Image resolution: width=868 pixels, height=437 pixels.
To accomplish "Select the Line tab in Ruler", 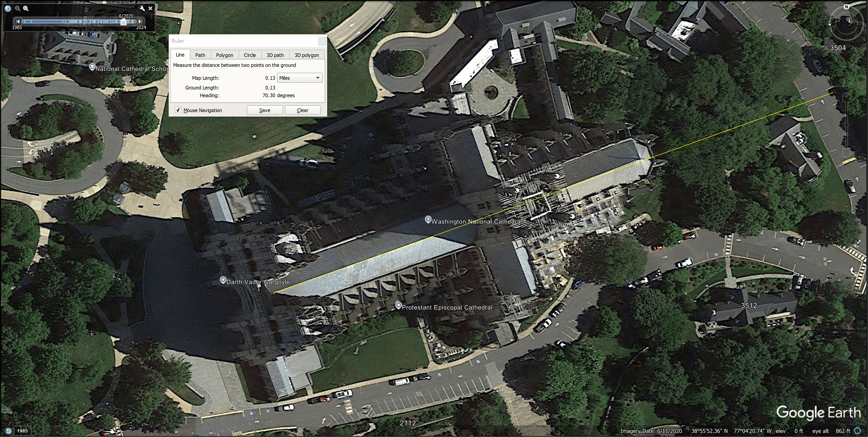I will (x=180, y=55).
